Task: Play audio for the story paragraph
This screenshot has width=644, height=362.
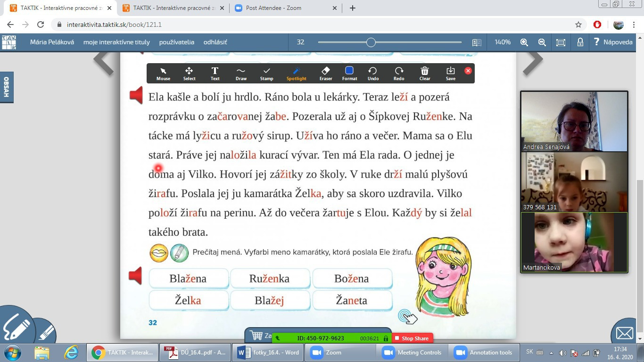Action: [136, 96]
